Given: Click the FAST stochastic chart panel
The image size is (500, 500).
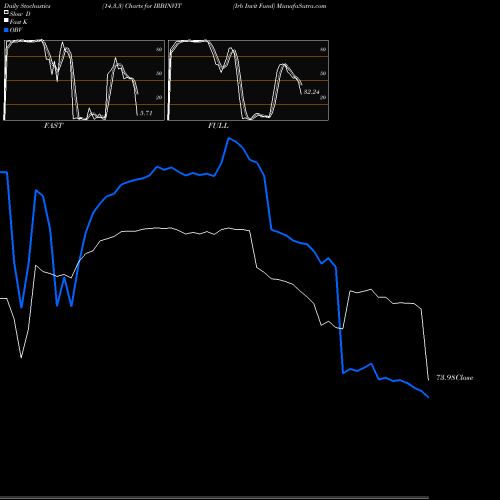Looking at the screenshot, I should pyautogui.click(x=84, y=80).
